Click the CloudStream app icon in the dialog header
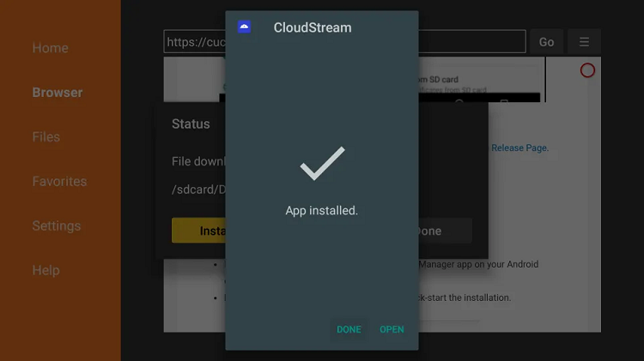Image resolution: width=644 pixels, height=361 pixels. pyautogui.click(x=244, y=27)
